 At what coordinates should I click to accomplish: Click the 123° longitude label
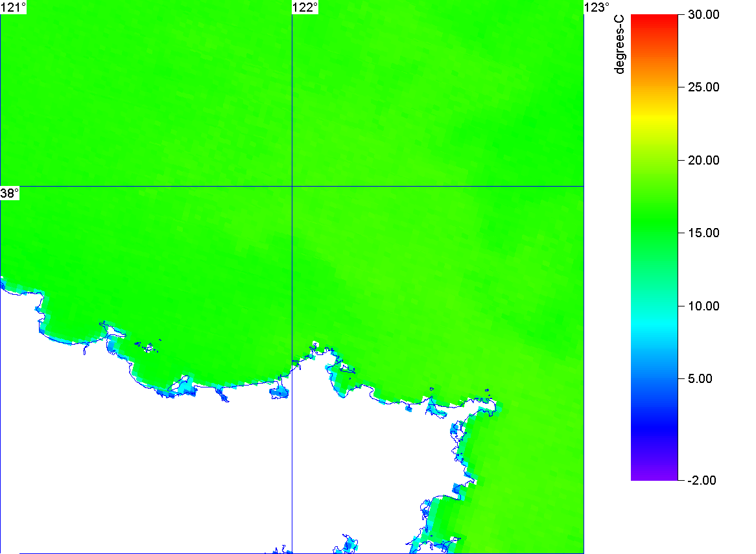(597, 7)
